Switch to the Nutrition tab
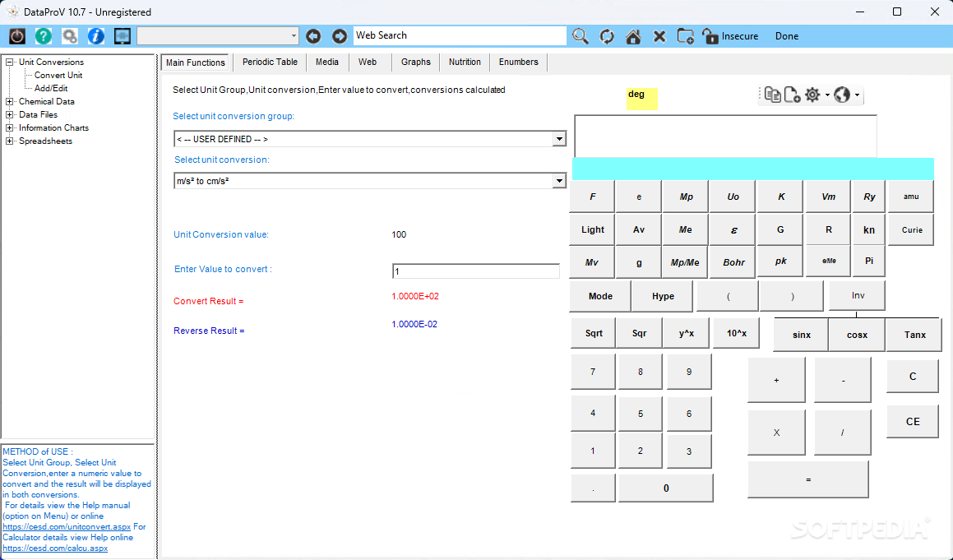The width and height of the screenshot is (953, 560). point(465,62)
